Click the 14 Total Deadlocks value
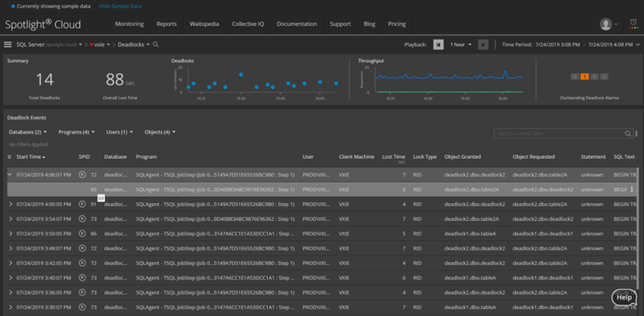Screen dimensions: 644x316 point(44,80)
